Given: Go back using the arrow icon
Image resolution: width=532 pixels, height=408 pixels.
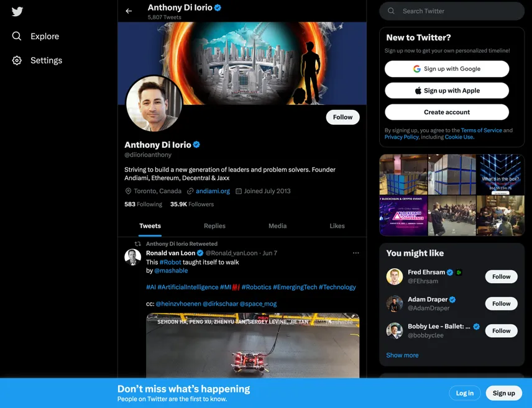Looking at the screenshot, I should [129, 11].
